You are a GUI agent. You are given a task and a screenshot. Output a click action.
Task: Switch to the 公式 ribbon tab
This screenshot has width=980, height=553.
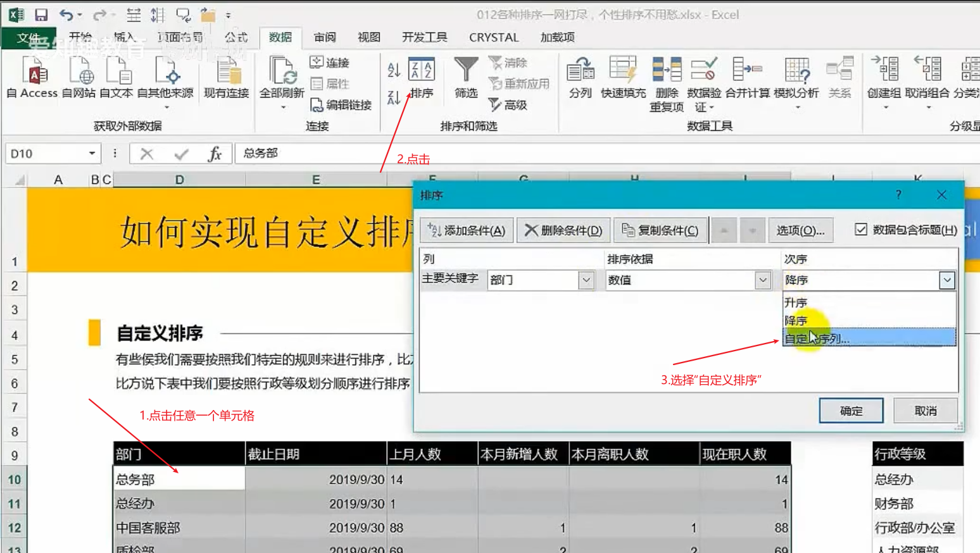tap(236, 37)
